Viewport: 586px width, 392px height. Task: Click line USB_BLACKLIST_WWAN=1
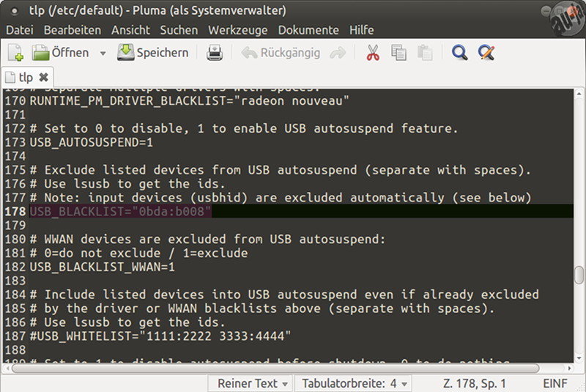102,267
